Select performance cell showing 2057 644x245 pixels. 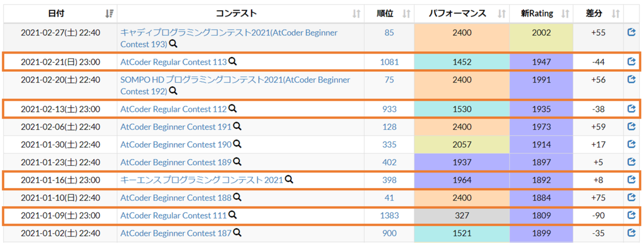[462, 145]
